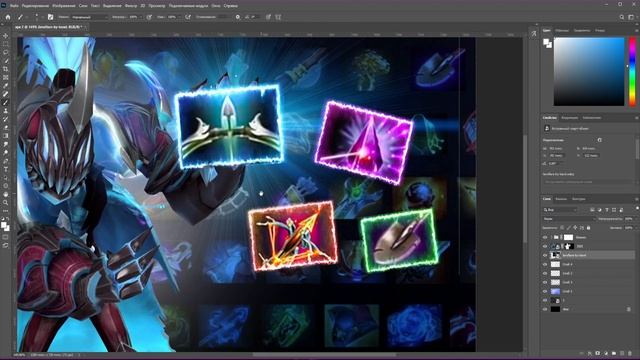Hide the black background layer at bottom
The image size is (640, 360).
pyautogui.click(x=545, y=309)
